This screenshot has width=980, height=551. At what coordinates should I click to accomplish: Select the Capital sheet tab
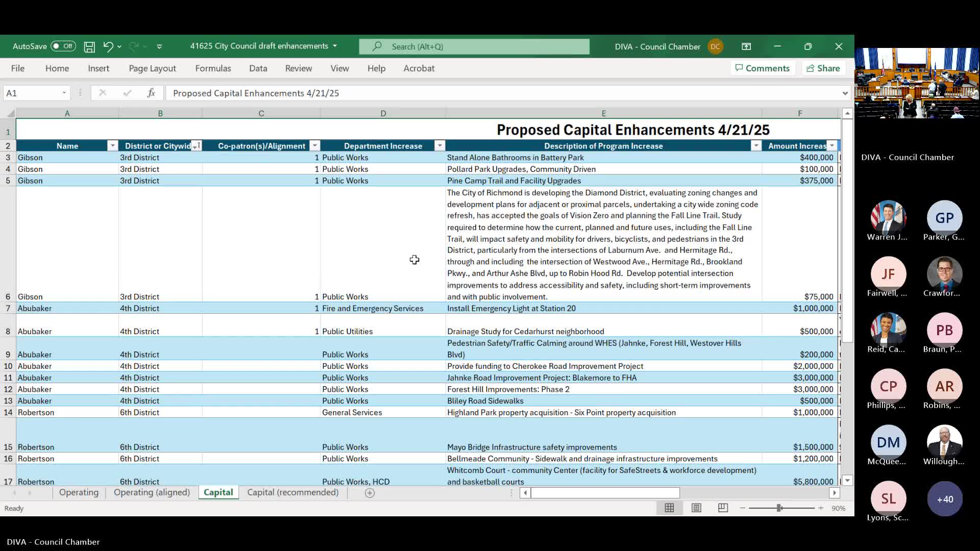218,492
